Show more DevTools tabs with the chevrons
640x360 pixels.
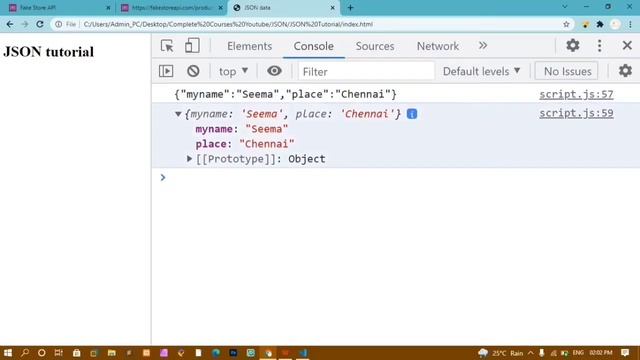[x=483, y=46]
